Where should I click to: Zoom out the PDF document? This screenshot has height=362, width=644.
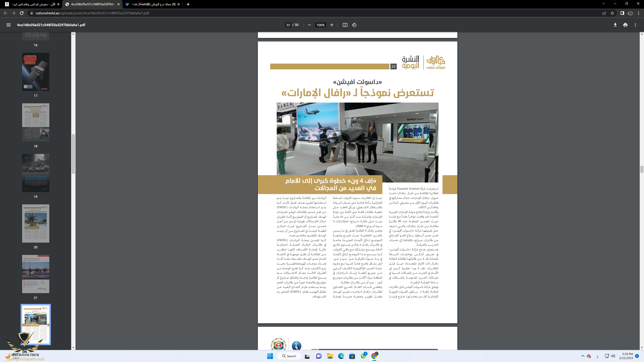pyautogui.click(x=309, y=25)
